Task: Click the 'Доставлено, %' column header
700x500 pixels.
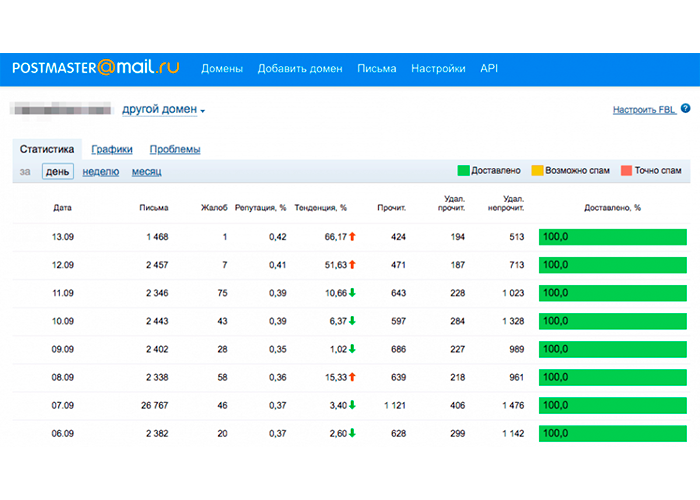Action: [x=612, y=208]
